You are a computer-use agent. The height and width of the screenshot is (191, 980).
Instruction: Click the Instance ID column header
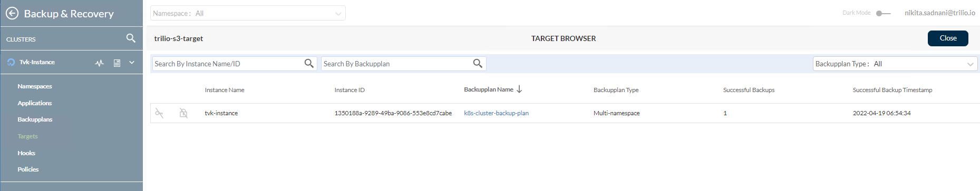(350, 90)
